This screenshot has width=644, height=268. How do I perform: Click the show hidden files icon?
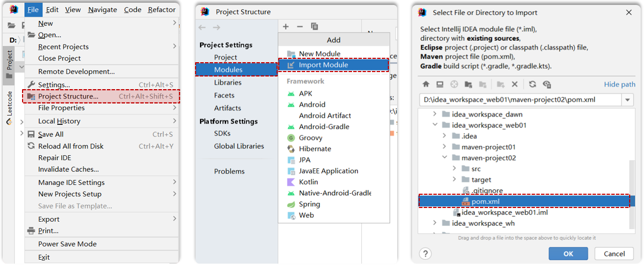[x=547, y=84]
